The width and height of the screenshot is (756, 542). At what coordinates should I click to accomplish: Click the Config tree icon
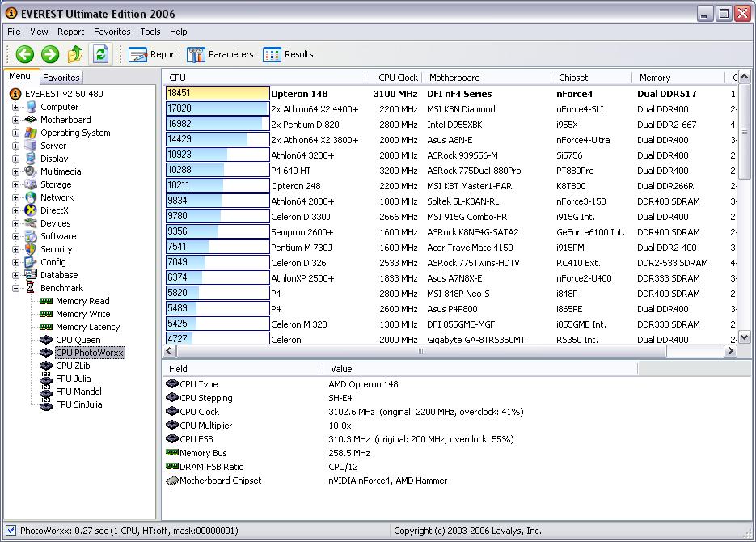click(31, 262)
